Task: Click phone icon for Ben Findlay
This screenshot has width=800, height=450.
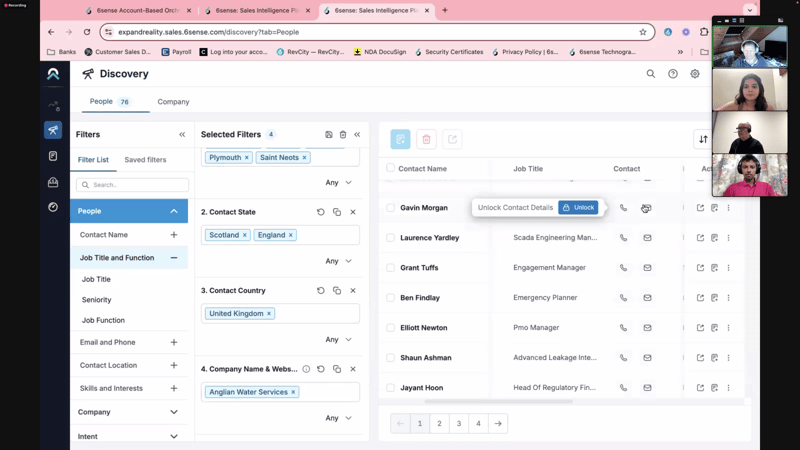Action: pyautogui.click(x=623, y=298)
